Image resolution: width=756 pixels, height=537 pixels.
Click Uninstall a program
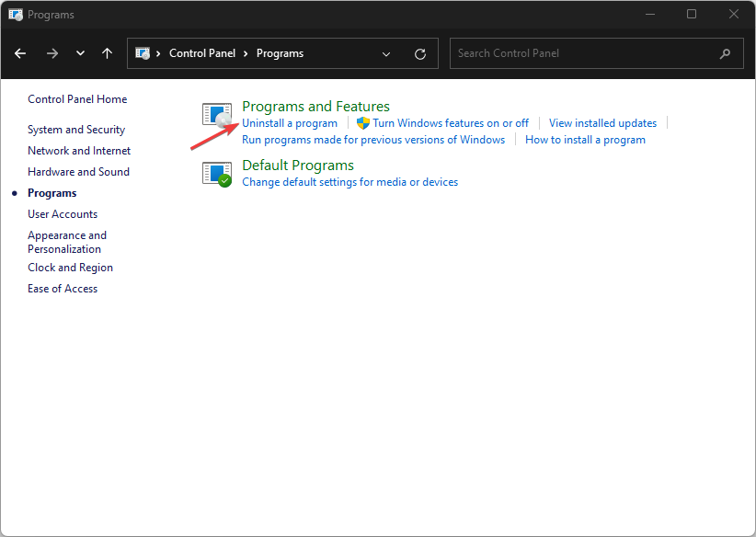click(290, 123)
